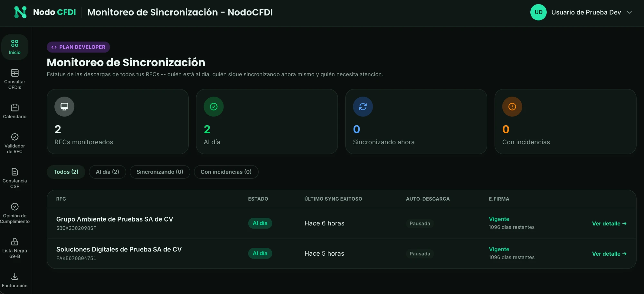Image resolution: width=644 pixels, height=294 pixels.
Task: Click the AUTO-DESCARGA column header
Action: click(x=428, y=199)
